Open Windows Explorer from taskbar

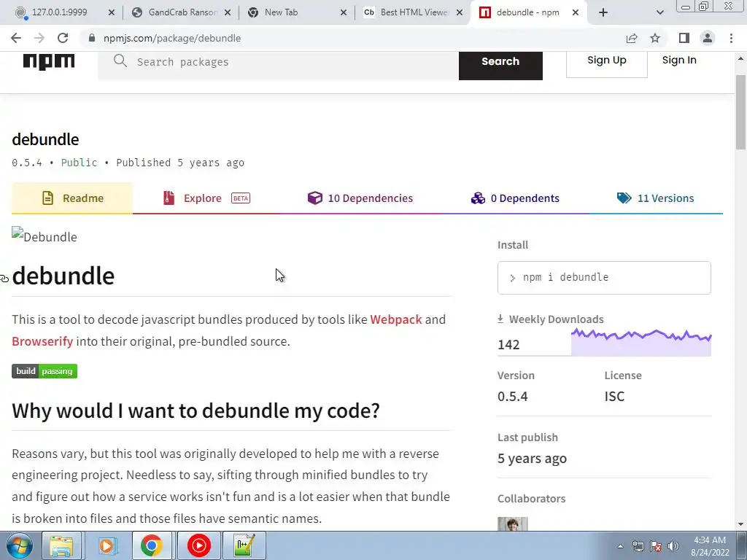[x=61, y=545]
